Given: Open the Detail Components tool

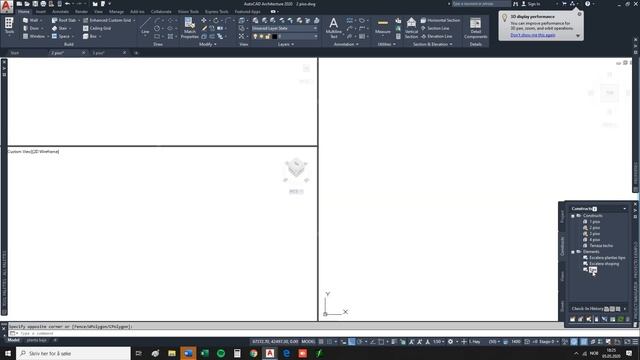Looking at the screenshot, I should pos(476,28).
